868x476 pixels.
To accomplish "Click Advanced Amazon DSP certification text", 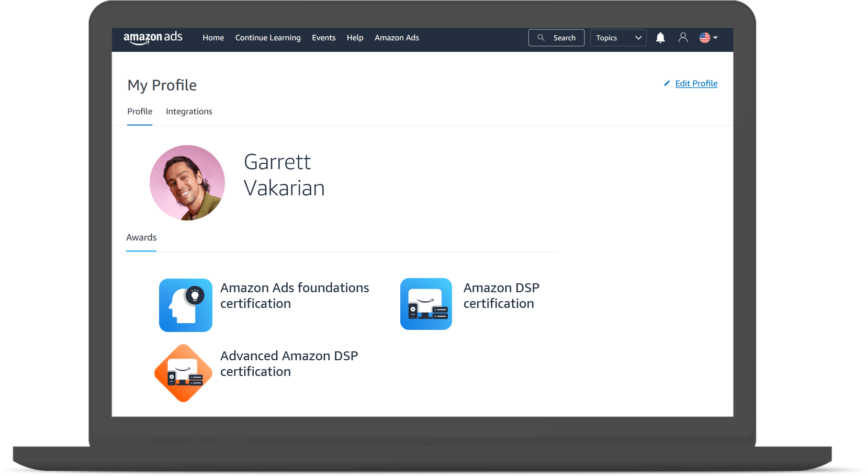I will pos(289,364).
